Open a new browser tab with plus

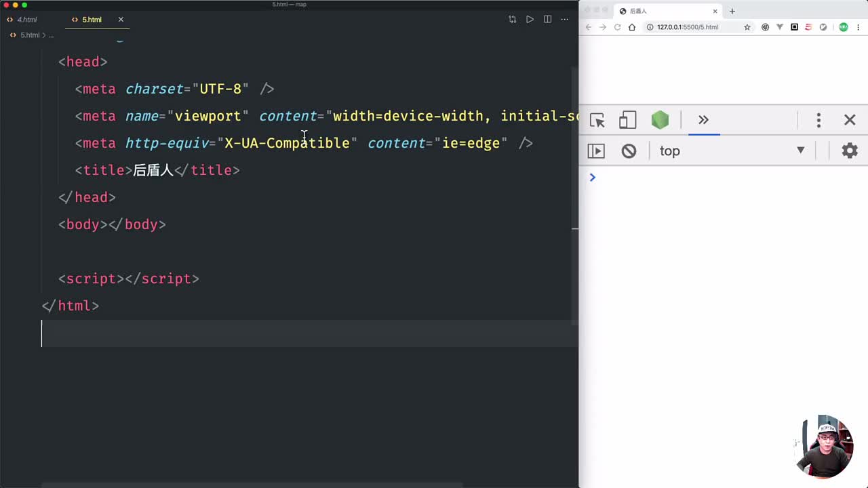(732, 11)
